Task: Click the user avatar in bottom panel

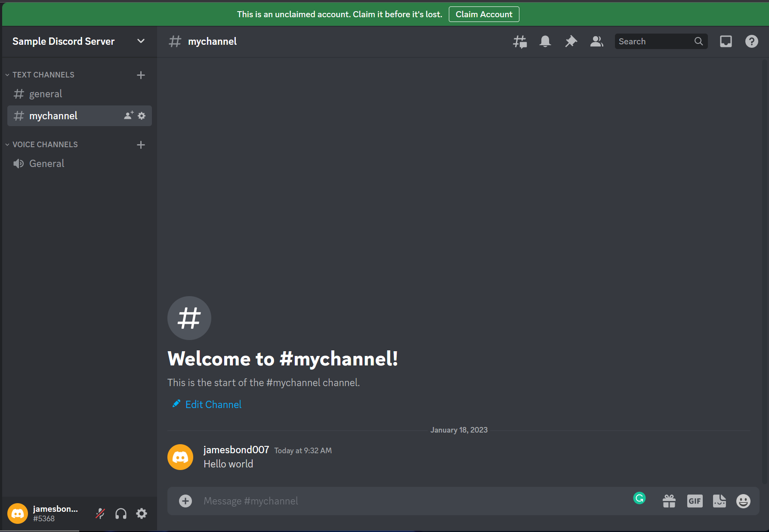Action: (18, 513)
